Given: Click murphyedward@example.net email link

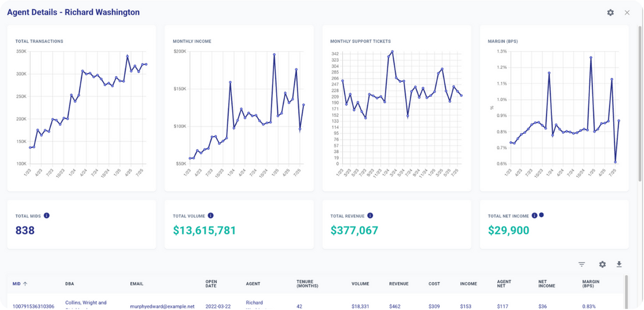Looking at the screenshot, I should [162, 306].
